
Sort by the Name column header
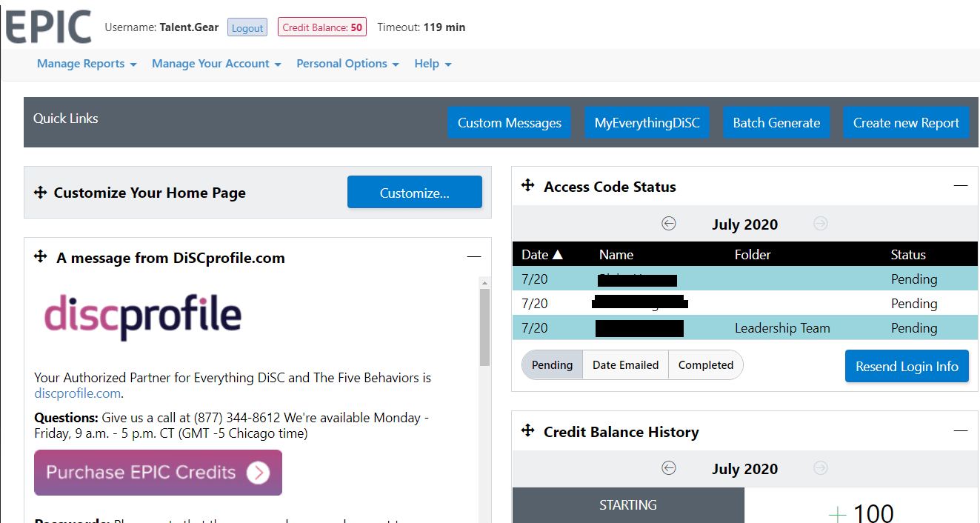pos(616,255)
